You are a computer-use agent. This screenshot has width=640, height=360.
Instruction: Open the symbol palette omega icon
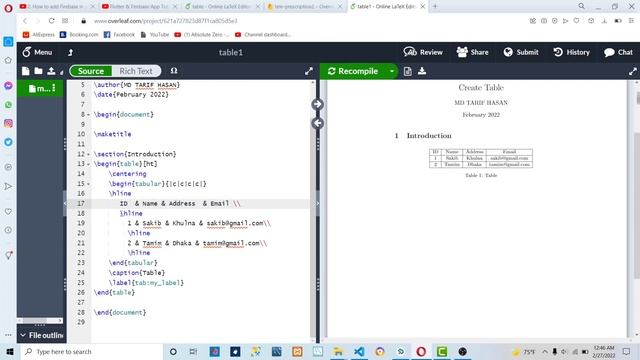pos(174,71)
